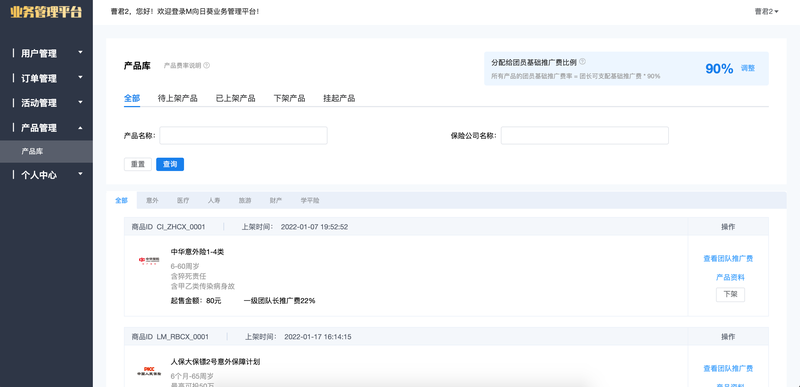Click product title 中华意外险1-4类

(197, 251)
